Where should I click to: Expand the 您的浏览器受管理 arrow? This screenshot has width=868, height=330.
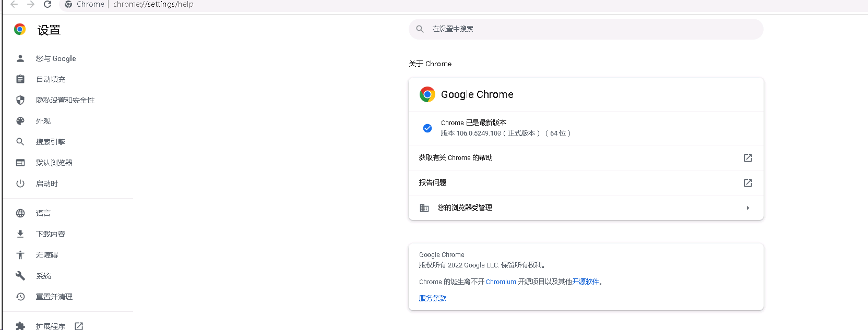[747, 208]
